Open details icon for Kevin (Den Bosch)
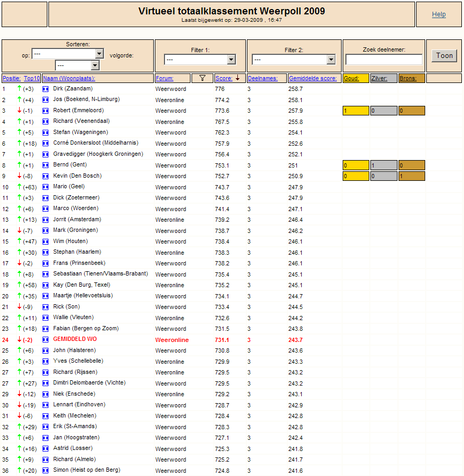This screenshot has height=476, width=464. [46, 176]
